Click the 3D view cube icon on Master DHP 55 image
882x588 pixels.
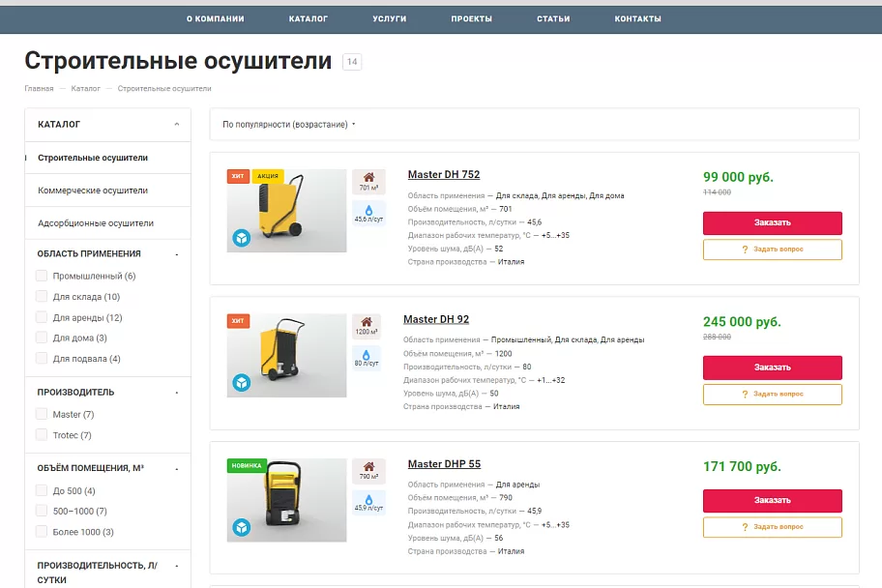click(242, 527)
